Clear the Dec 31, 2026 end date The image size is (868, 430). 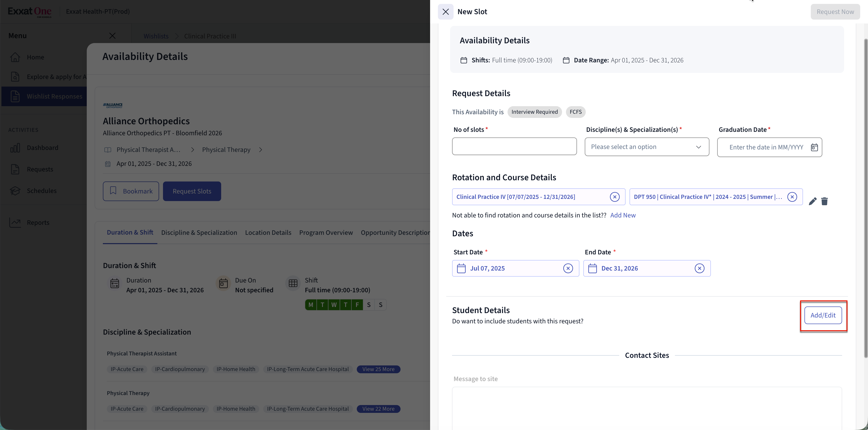tap(699, 269)
